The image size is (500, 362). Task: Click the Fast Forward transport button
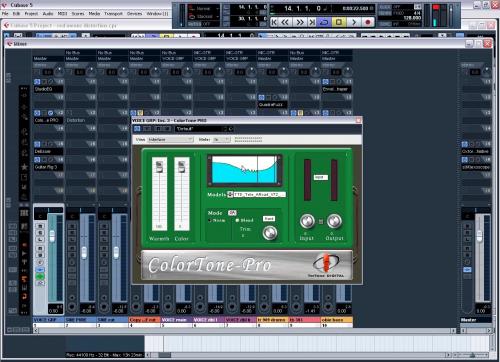300,22
